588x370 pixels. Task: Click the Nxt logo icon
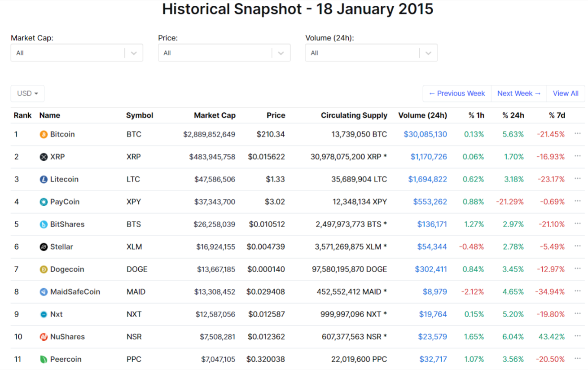[44, 314]
